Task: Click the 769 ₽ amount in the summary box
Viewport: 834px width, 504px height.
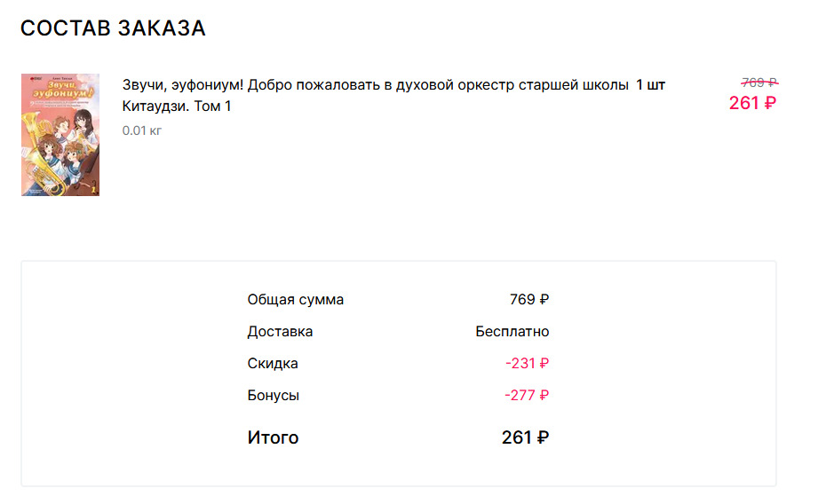Action: [528, 300]
